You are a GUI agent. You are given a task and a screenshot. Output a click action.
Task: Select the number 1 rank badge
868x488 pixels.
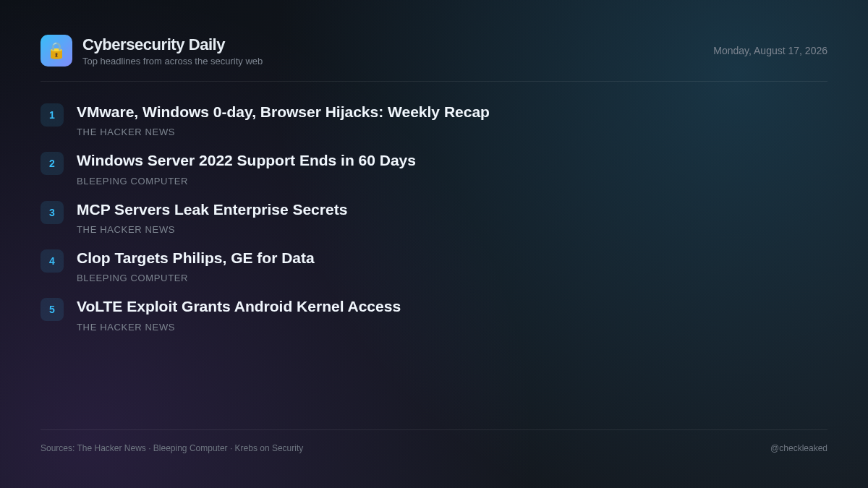[52, 115]
